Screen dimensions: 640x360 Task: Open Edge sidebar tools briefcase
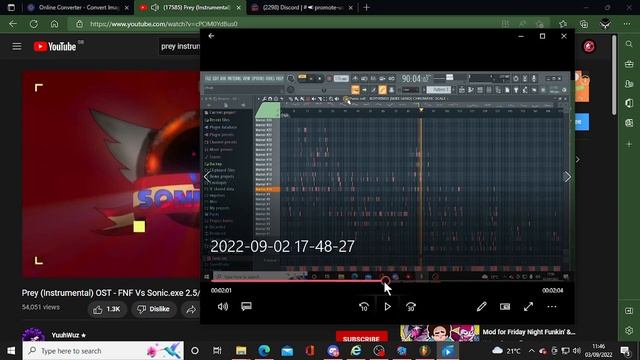pyautogui.click(x=629, y=64)
